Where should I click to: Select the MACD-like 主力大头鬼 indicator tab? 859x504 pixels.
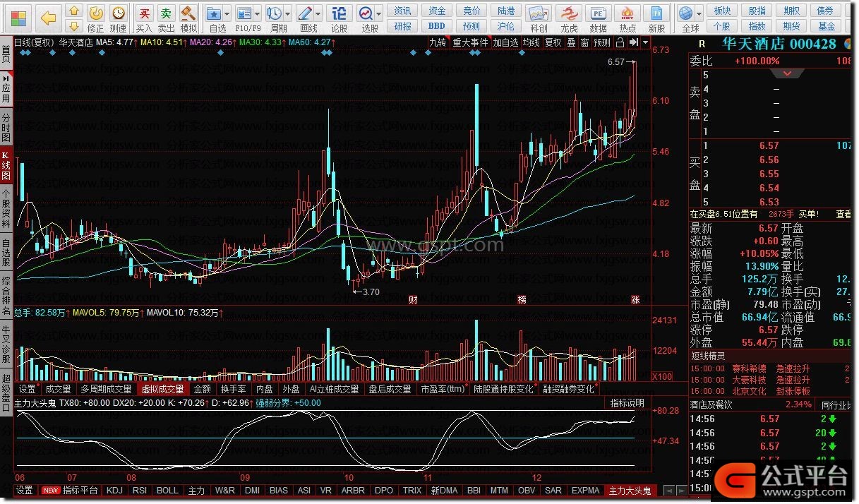[631, 490]
